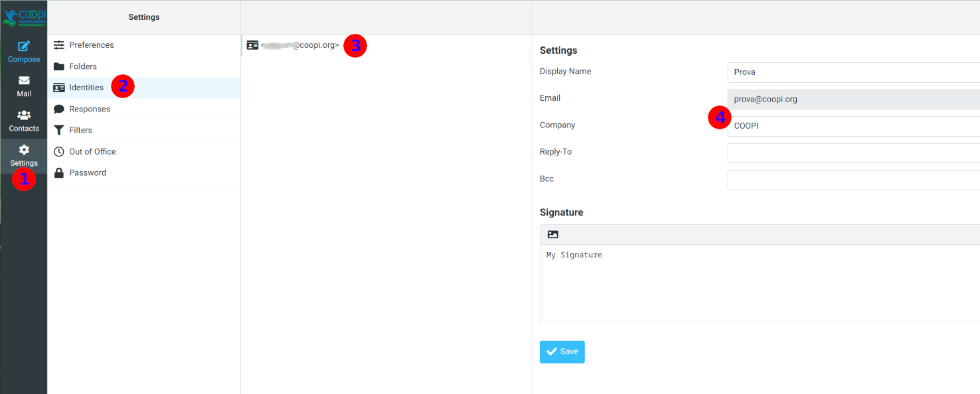Open the Password section
This screenshot has width=980, height=394.
[88, 172]
